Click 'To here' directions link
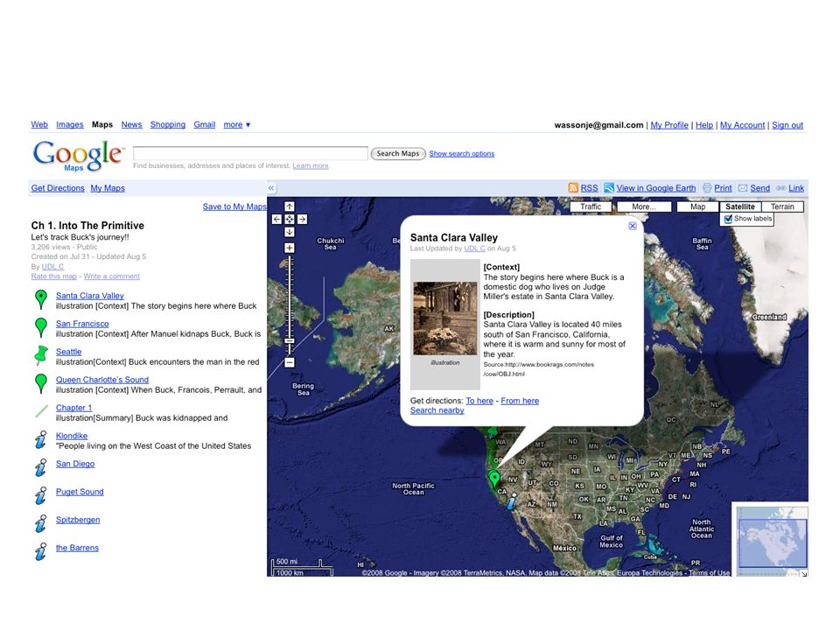Viewport: 840px width, 630px height. pyautogui.click(x=479, y=401)
